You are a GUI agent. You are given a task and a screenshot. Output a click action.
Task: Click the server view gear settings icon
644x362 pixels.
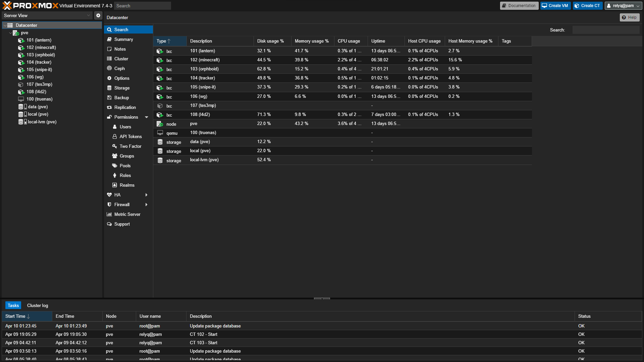click(98, 15)
